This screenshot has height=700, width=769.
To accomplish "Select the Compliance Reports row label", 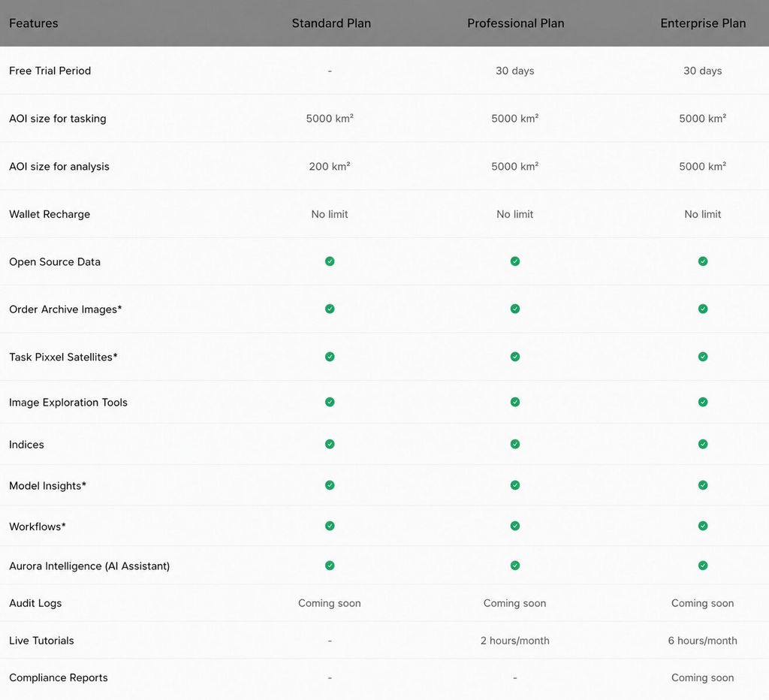I will coord(59,678).
